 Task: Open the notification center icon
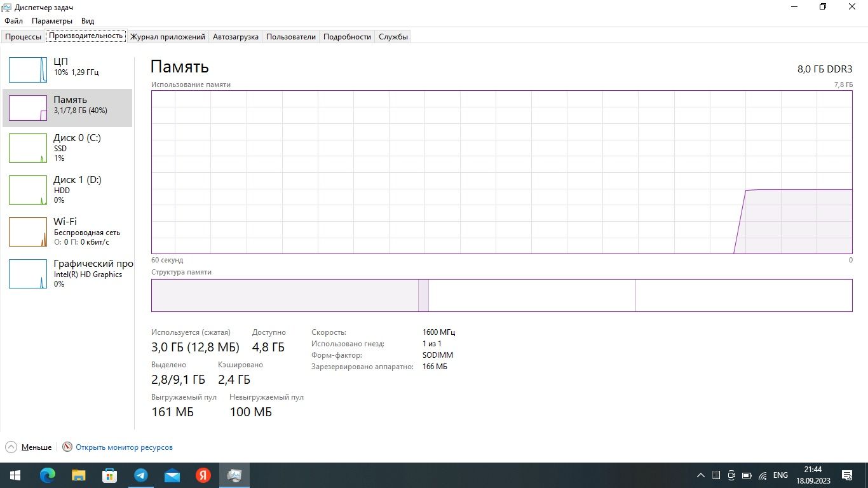coord(847,475)
